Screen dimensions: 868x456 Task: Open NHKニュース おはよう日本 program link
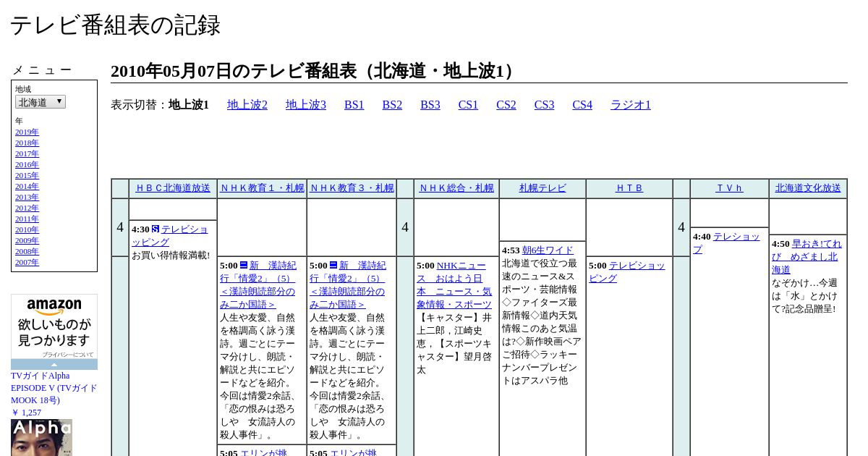454,285
